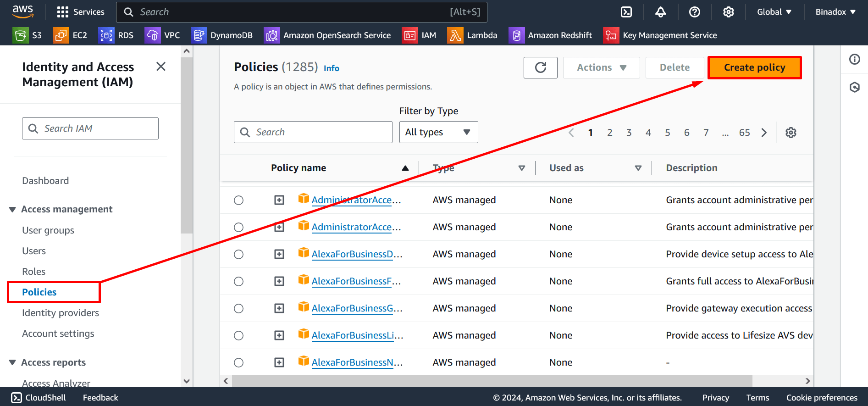Open Dashboard in IAM sidebar
The height and width of the screenshot is (406, 868).
pos(45,181)
